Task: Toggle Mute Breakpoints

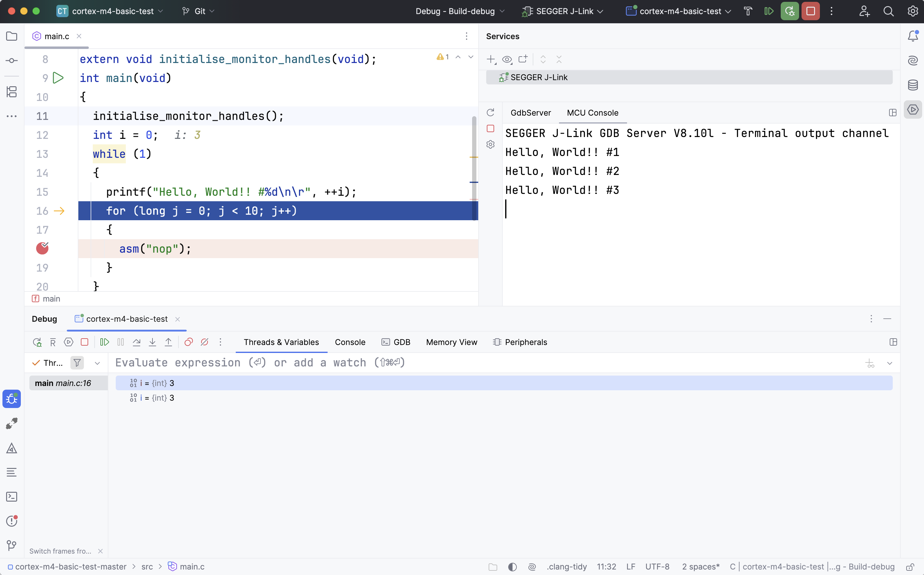Action: (204, 342)
